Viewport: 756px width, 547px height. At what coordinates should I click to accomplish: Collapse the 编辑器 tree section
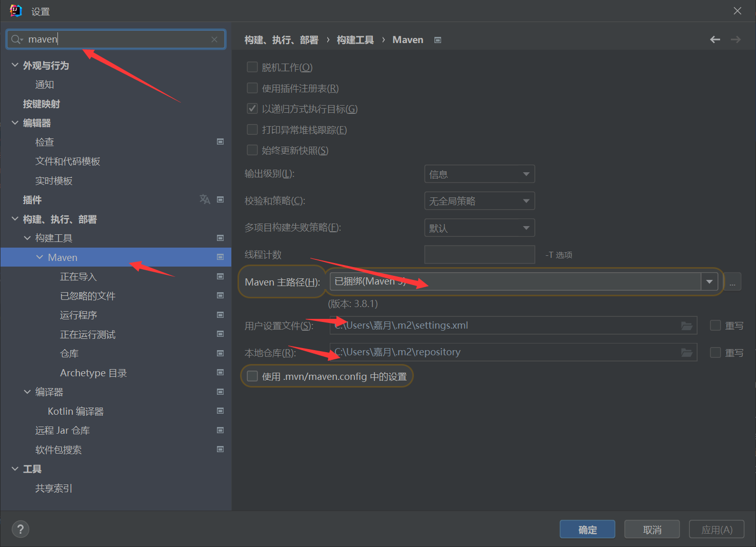[15, 123]
